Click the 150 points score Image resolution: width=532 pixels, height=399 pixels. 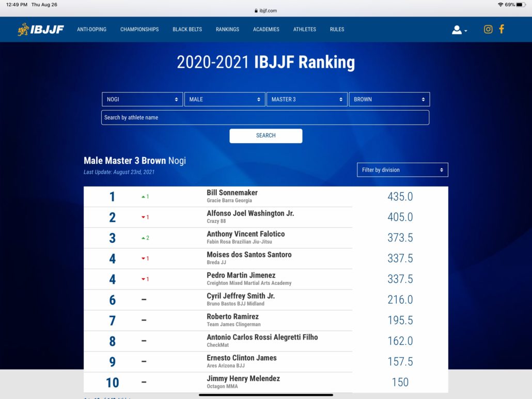(x=400, y=382)
